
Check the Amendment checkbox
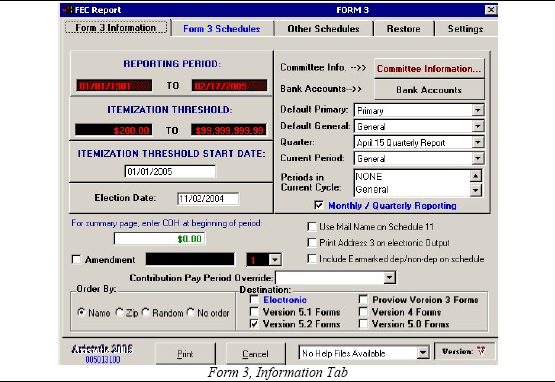click(76, 260)
